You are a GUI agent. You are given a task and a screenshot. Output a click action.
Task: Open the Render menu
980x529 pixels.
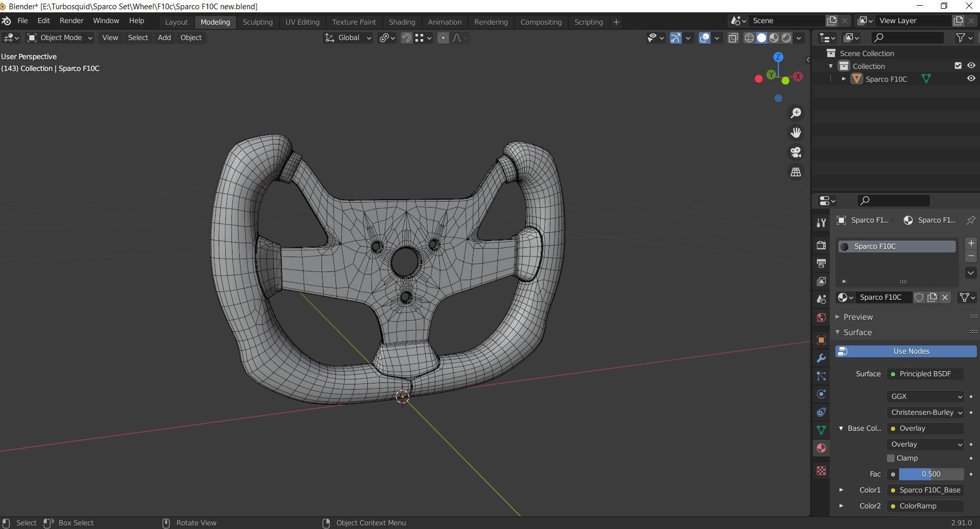[72, 21]
